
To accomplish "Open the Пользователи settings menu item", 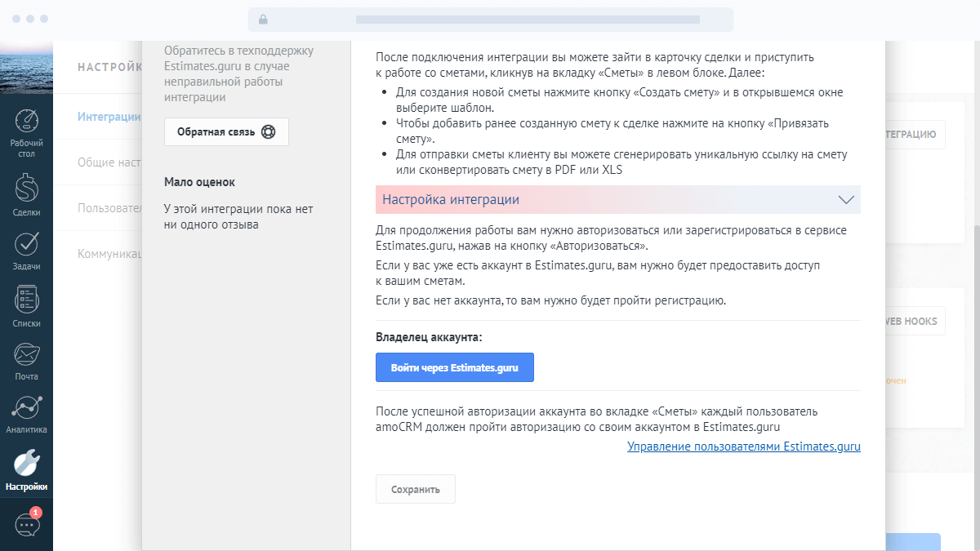I will point(109,208).
